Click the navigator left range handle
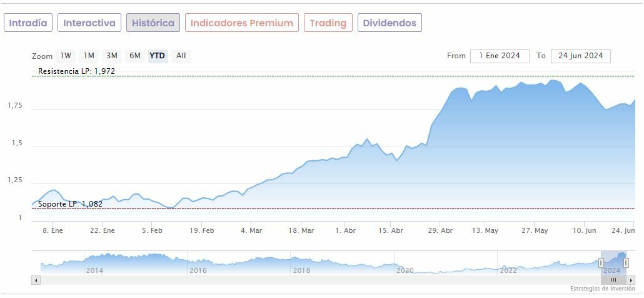This screenshot has height=298, width=644. [601, 263]
